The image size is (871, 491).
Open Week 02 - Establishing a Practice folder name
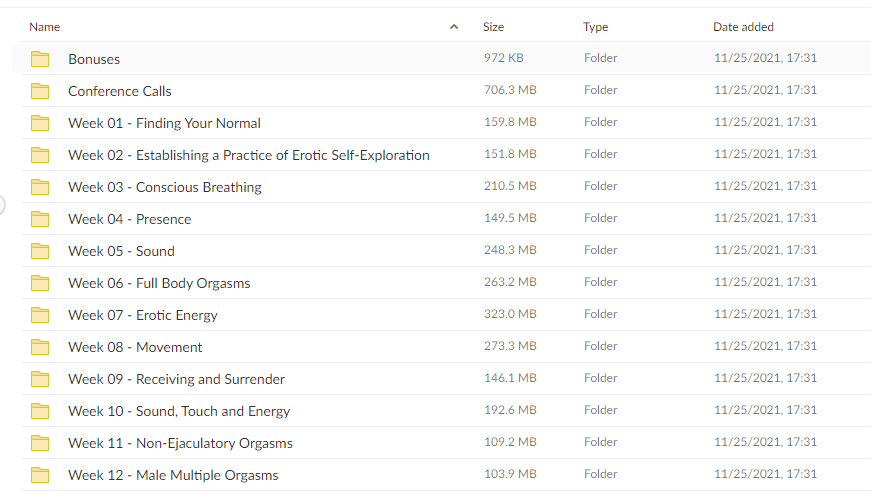249,155
